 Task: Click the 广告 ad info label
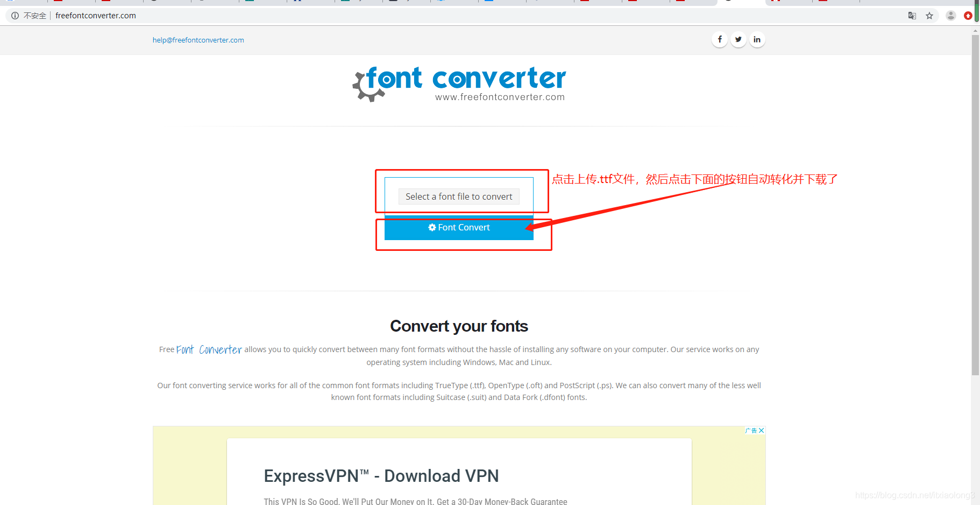click(x=751, y=431)
